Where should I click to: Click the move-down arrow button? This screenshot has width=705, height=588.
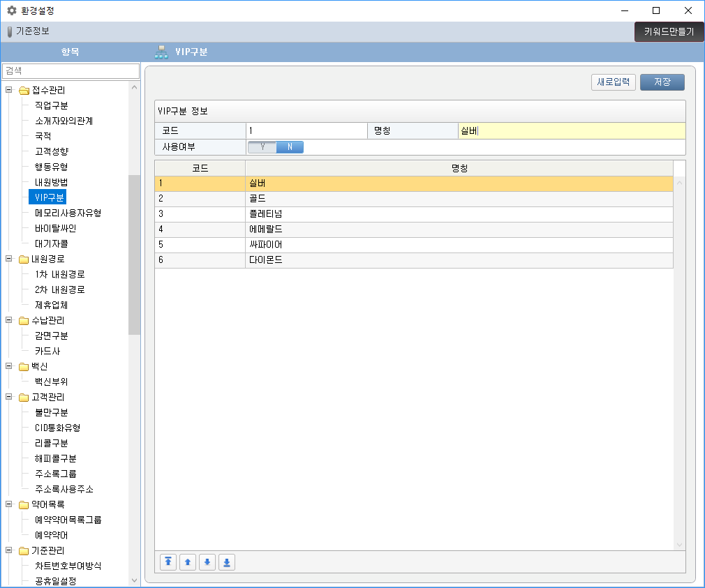[x=207, y=562]
